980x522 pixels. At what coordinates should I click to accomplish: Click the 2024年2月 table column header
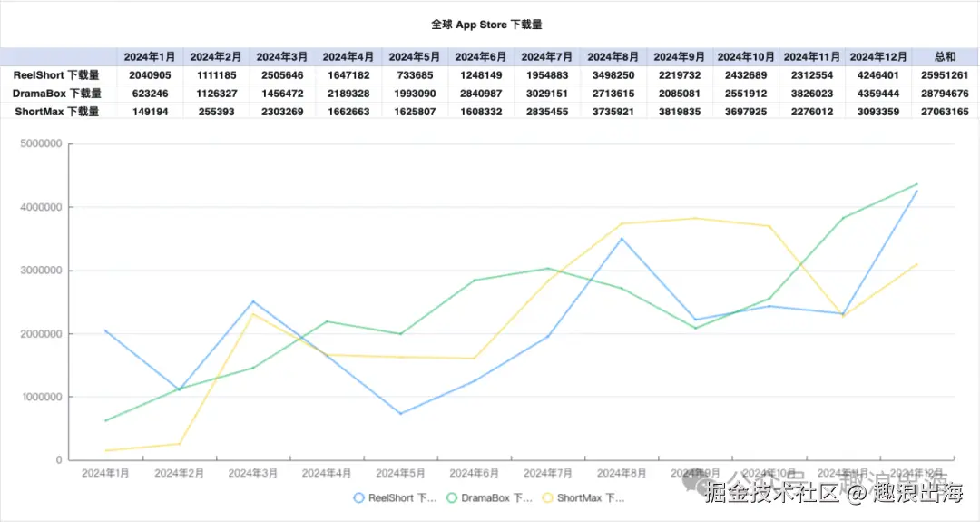(216, 57)
